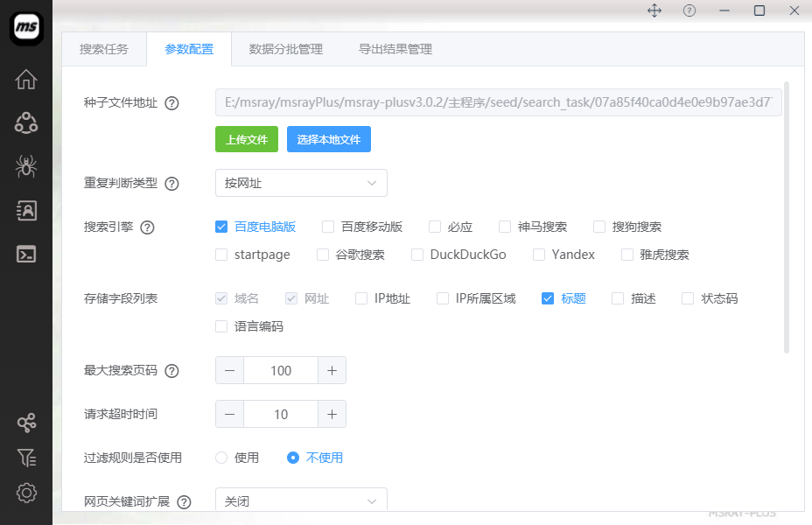Open the 导出结果管理 tab
This screenshot has height=525, width=812.
coord(395,49)
